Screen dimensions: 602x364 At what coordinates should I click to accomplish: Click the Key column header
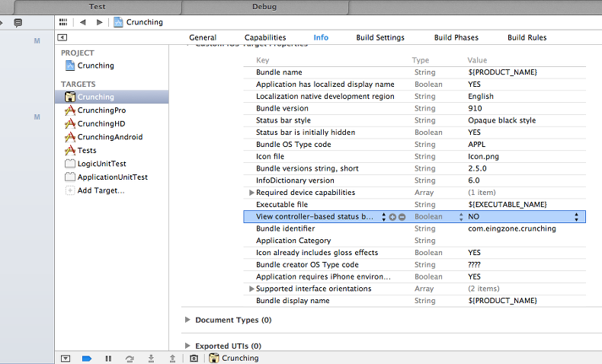click(x=263, y=60)
